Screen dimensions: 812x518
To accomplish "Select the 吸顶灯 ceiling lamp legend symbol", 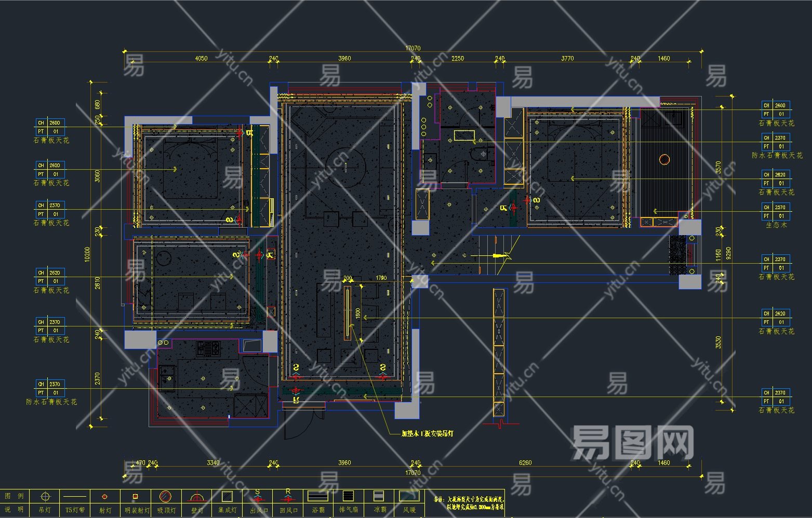I will tap(165, 497).
